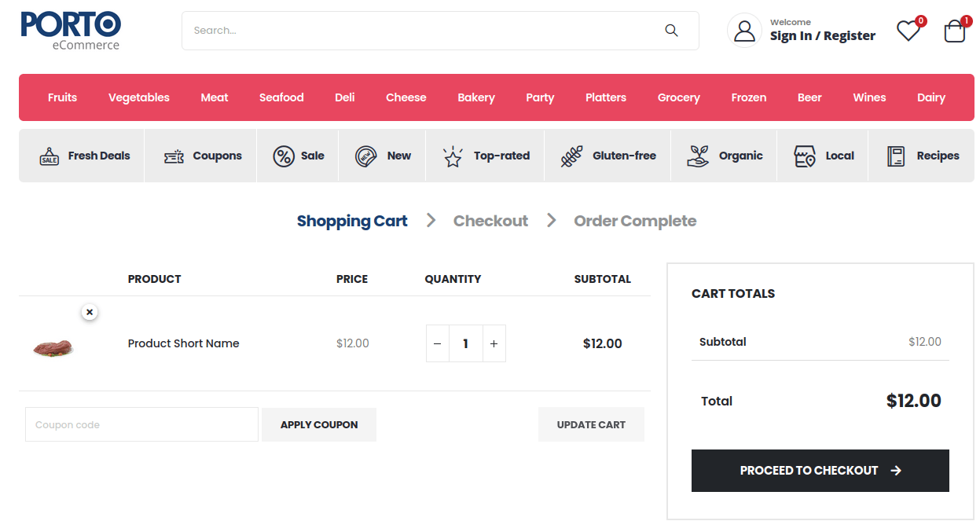This screenshot has height=532, width=980.
Task: Decrease product quantity with minus stepper
Action: click(x=437, y=343)
